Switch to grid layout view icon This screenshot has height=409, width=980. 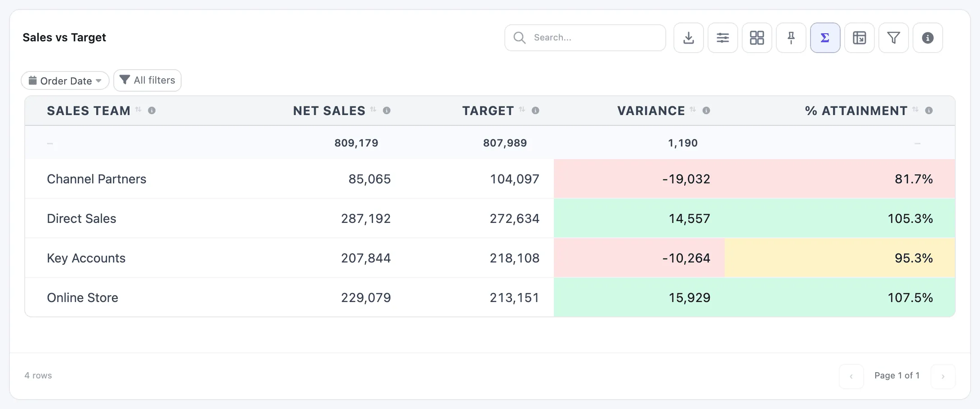tap(757, 38)
